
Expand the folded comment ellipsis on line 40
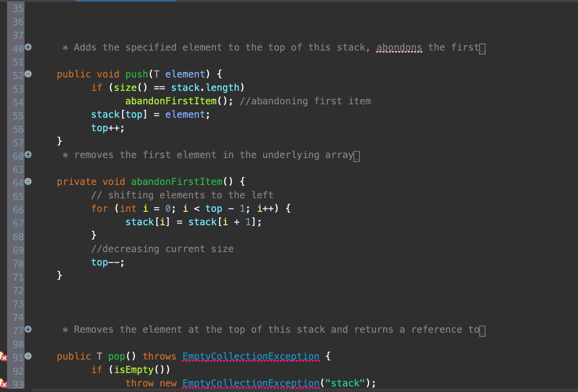point(482,48)
